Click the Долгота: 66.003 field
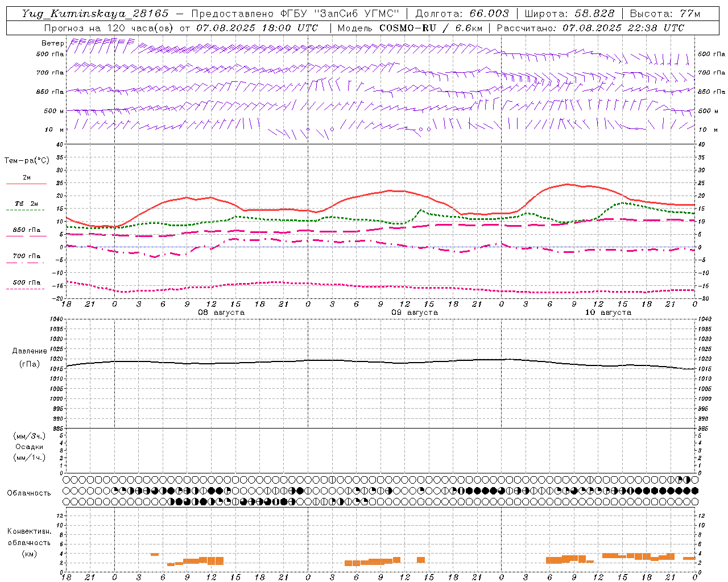 pos(462,14)
